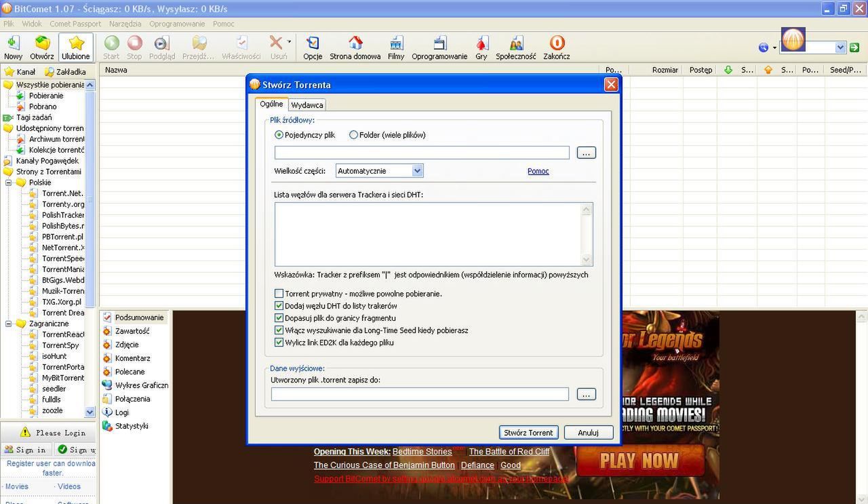Screen dimensions: 868x504
Task: Toggle Dopasuj plik do granicy fragmentu
Action: click(x=279, y=318)
